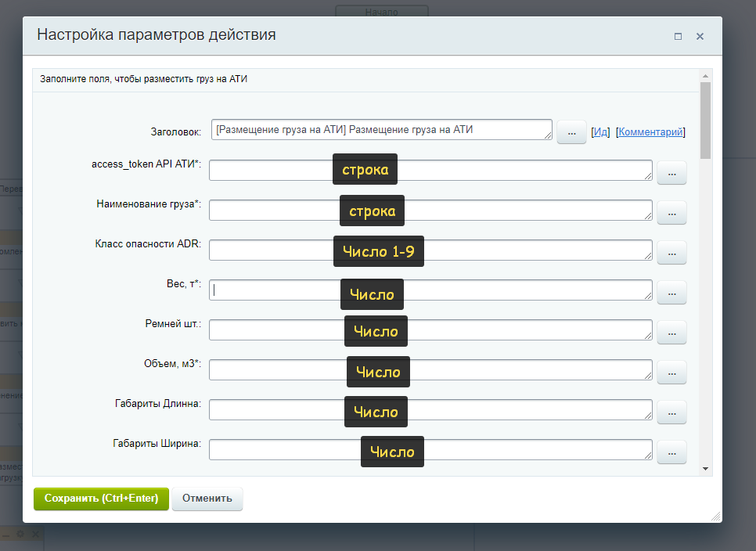The width and height of the screenshot is (756, 551).
Task: Click the scrollbar up arrow in the form
Action: coord(706,76)
